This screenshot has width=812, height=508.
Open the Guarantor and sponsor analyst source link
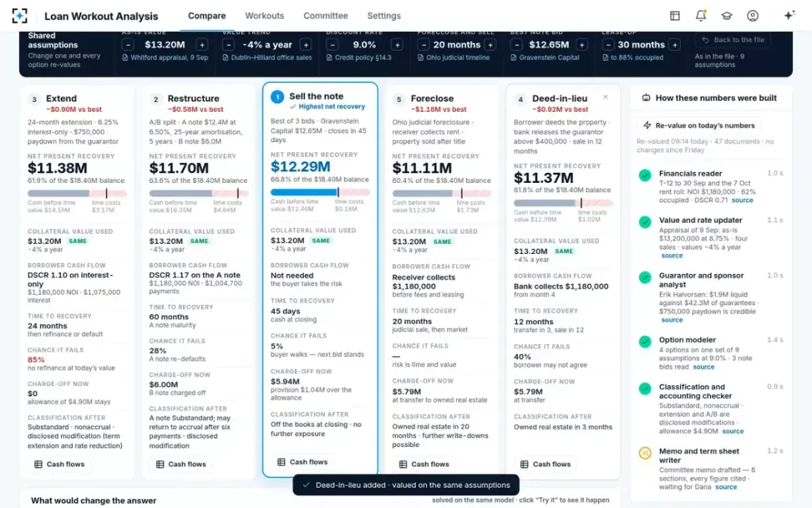point(672,320)
